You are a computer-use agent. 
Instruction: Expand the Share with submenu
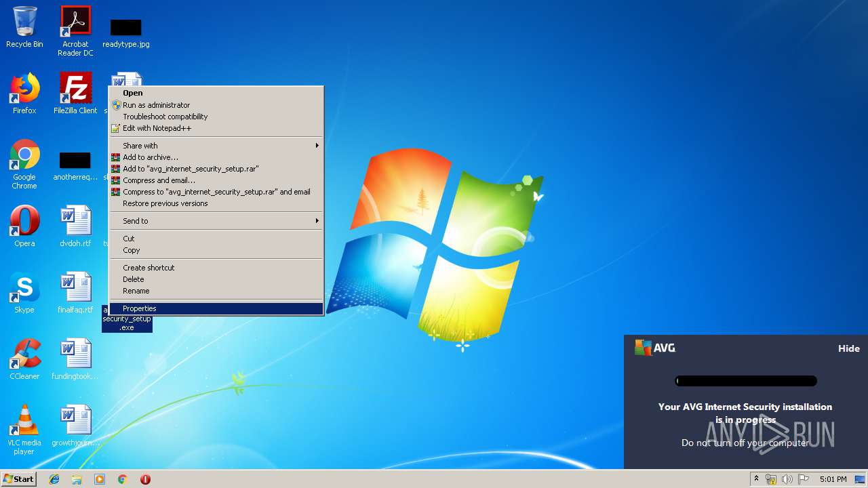(x=216, y=146)
